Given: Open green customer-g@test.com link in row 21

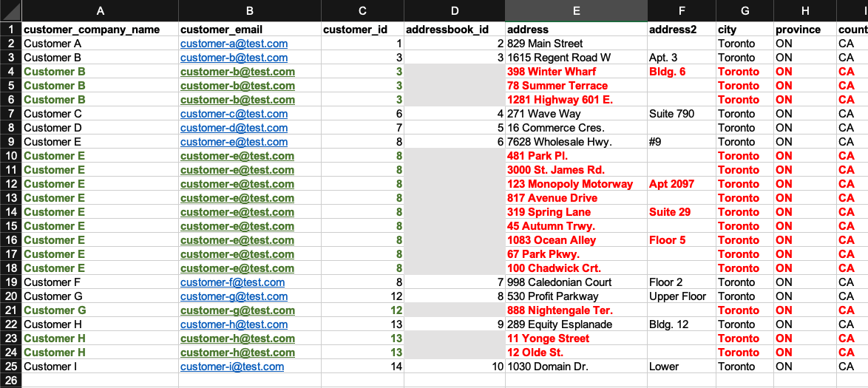Looking at the screenshot, I should click(237, 310).
